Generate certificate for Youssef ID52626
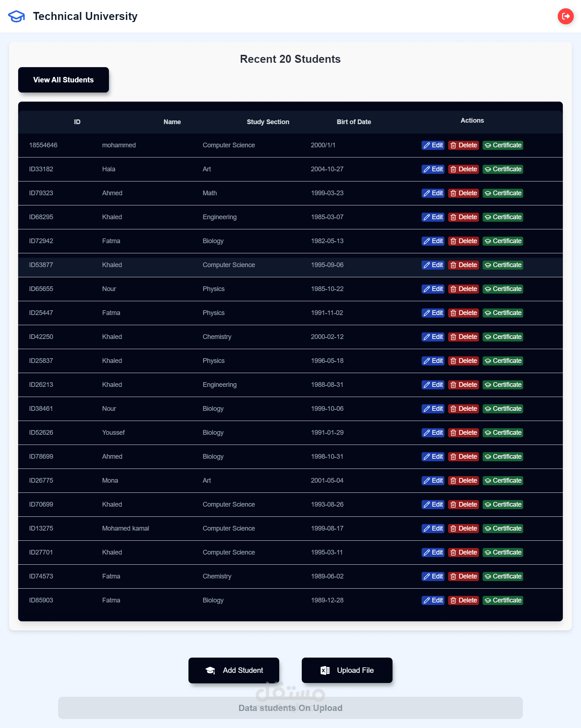The height and width of the screenshot is (728, 581). pos(503,433)
